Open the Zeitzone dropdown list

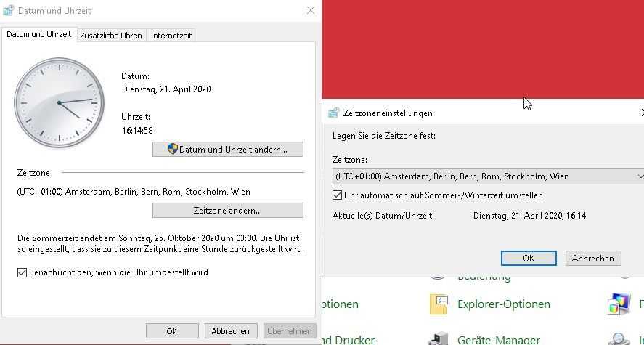coord(488,176)
